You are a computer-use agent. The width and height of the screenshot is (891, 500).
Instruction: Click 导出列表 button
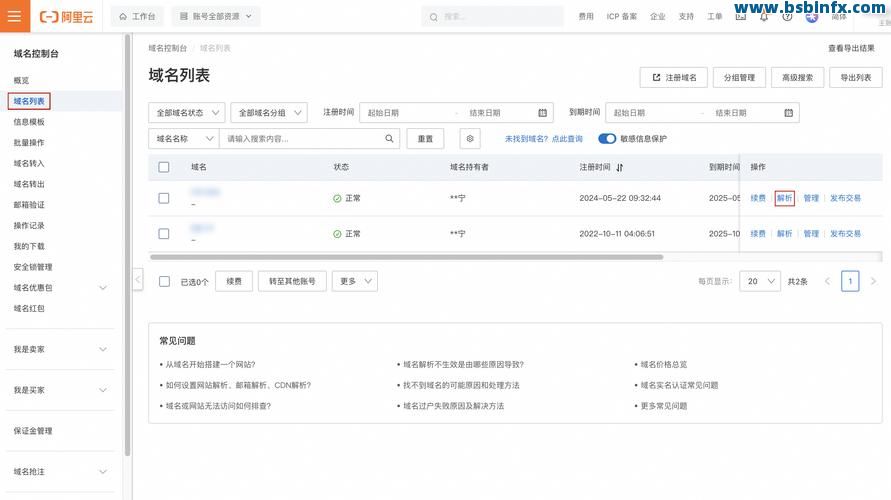tap(856, 77)
